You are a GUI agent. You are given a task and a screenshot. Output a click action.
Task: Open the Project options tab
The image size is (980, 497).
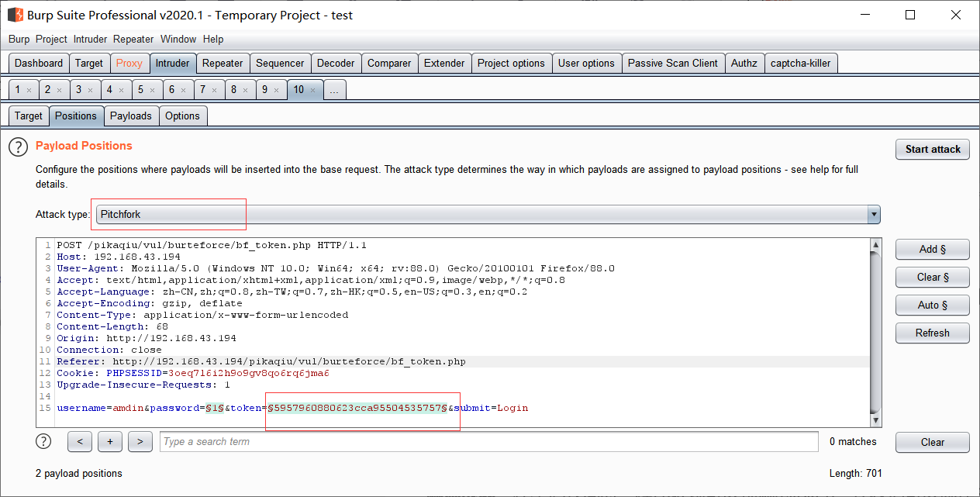[511, 64]
